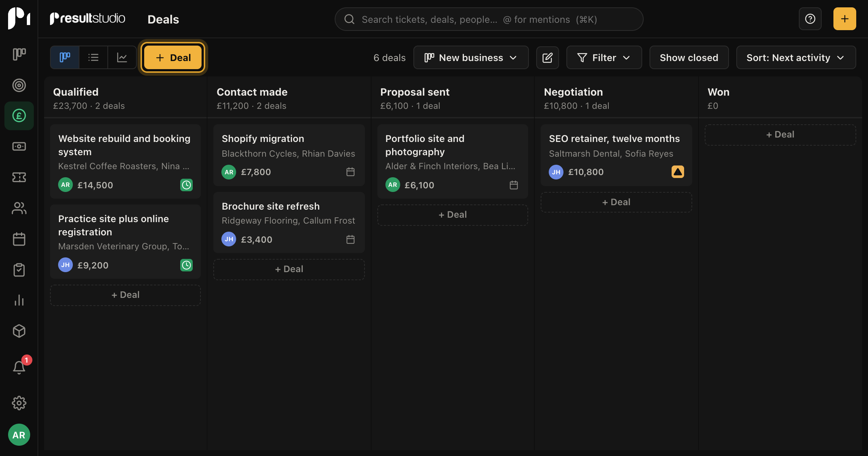Click the search tickets, deals, people field
This screenshot has width=868, height=456.
(489, 19)
